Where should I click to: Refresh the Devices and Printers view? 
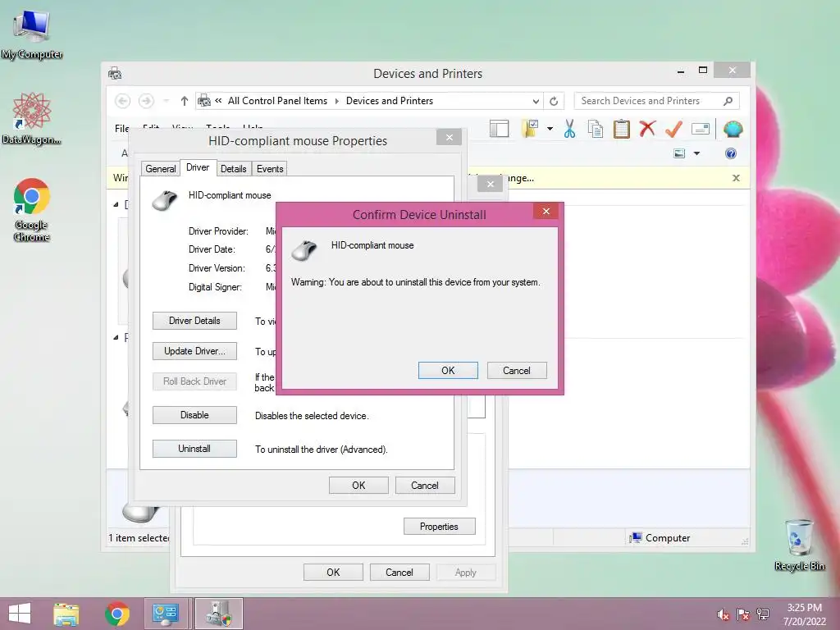(x=554, y=101)
